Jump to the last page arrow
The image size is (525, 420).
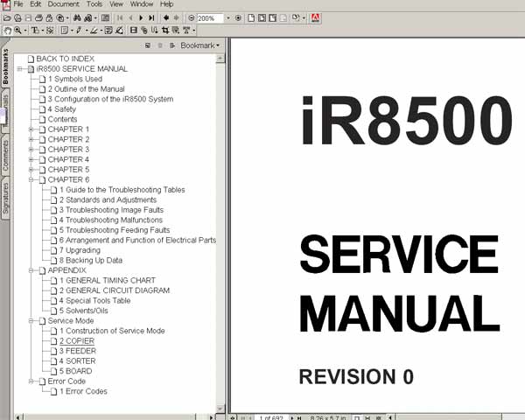tap(151, 17)
